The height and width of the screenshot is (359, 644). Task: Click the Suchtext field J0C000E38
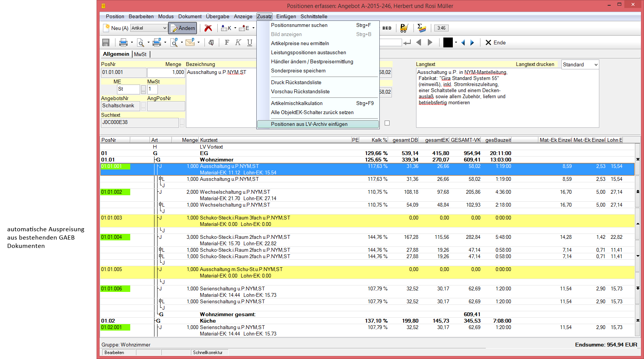[x=140, y=122]
